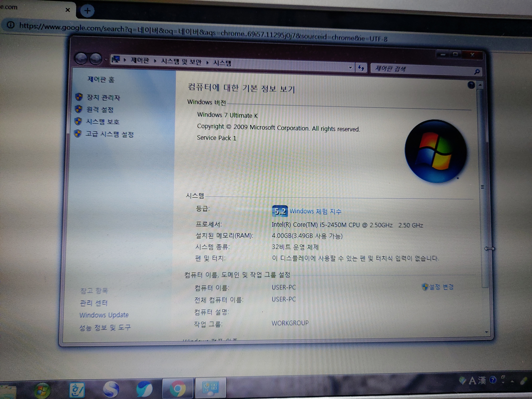Click the site info icon in Chrome's address bar
532x399 pixels.
11,25
